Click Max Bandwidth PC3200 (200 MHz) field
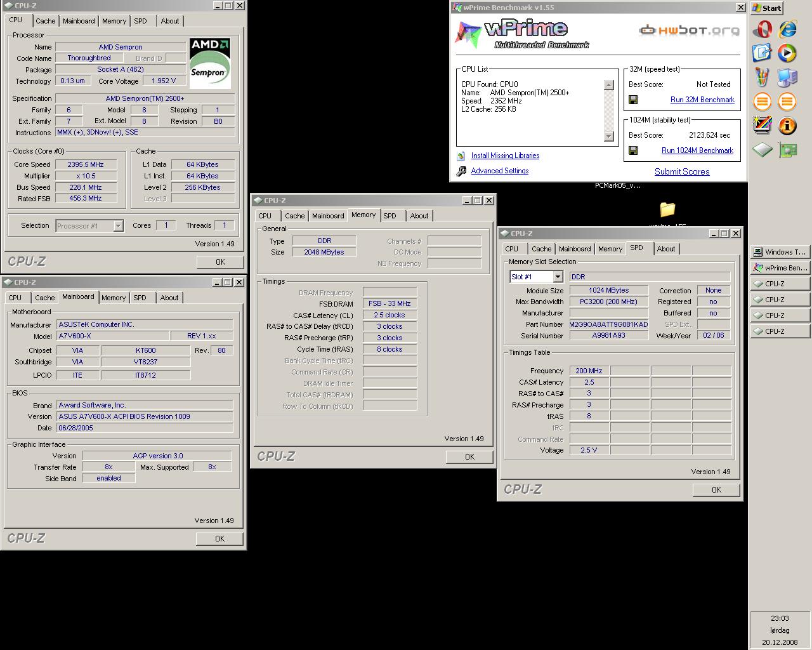Viewport: 812px width, 650px height. tap(609, 302)
